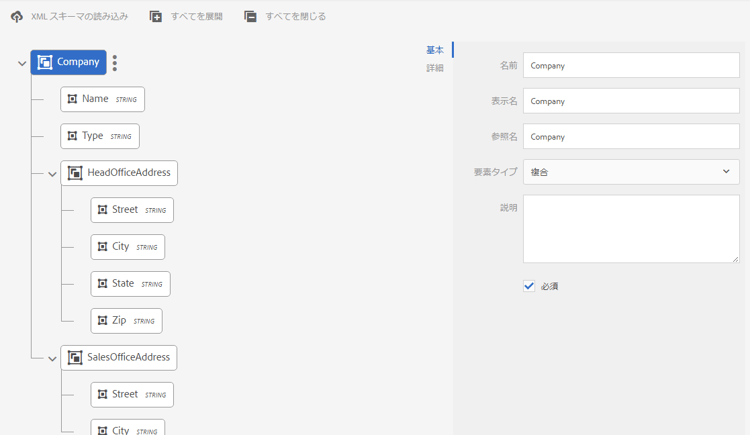Select the Company node label
Screen dimensions: 750x435
(78, 62)
